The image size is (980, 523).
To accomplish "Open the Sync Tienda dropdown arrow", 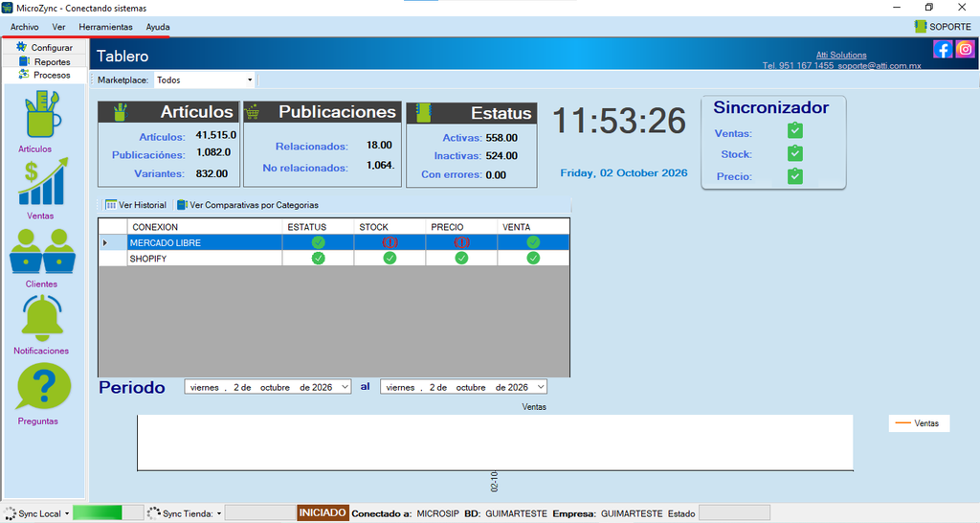I will coord(219,514).
